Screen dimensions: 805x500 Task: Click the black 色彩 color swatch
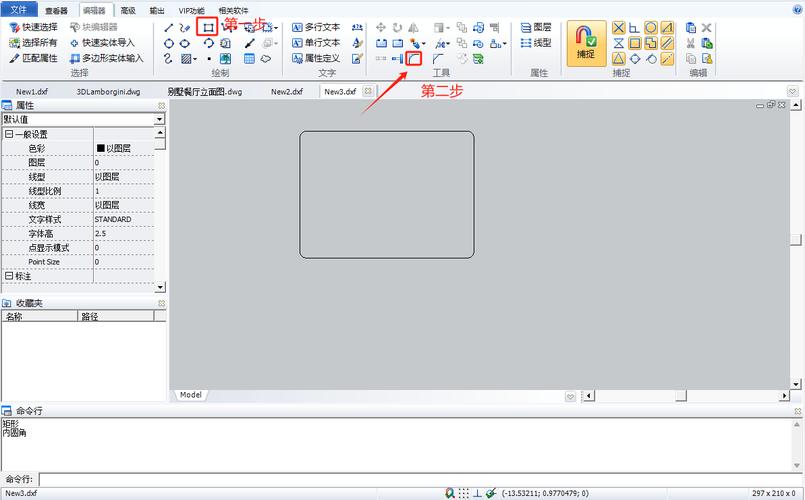point(101,148)
